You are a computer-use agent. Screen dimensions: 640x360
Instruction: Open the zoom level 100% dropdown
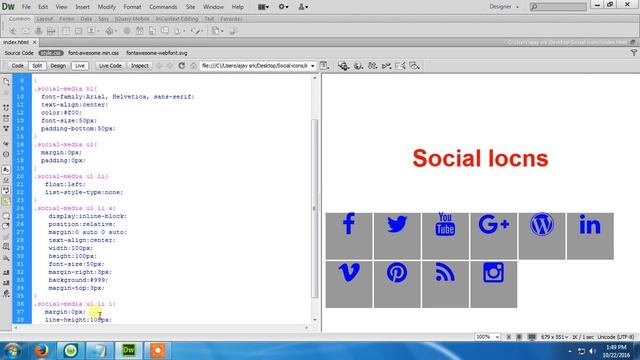coord(488,337)
